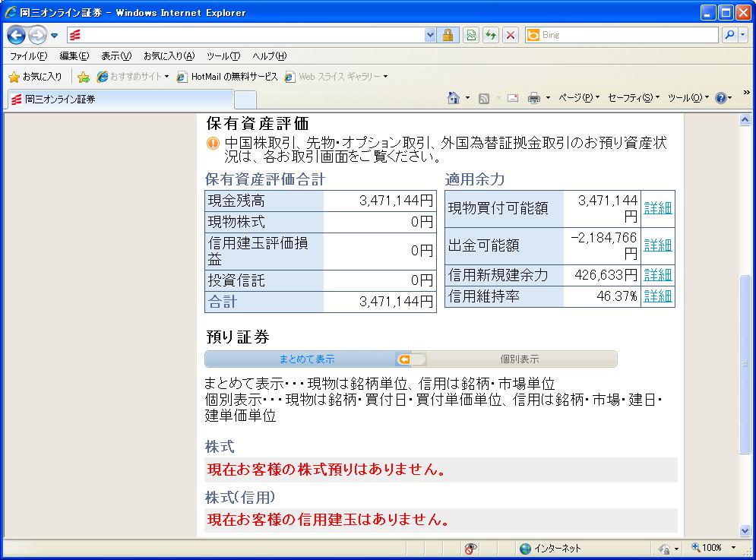Open the ファイル(F) menu
Screen dimensions: 756x560
[x=28, y=56]
